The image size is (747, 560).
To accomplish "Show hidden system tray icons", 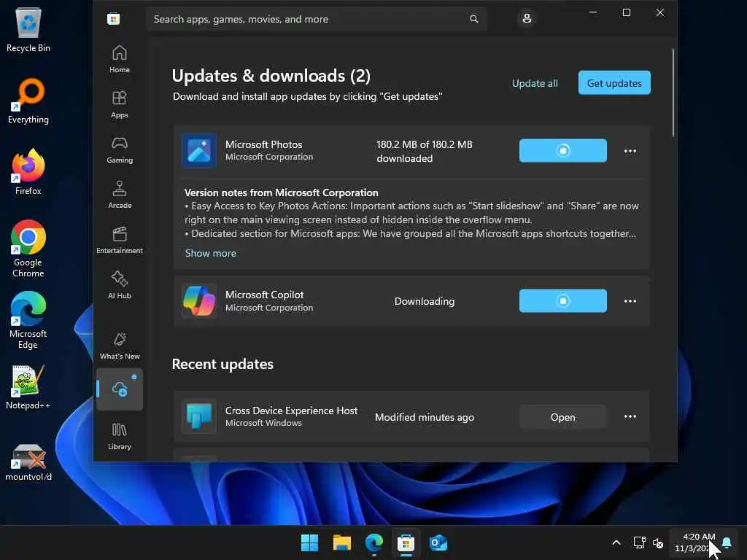I will (616, 542).
